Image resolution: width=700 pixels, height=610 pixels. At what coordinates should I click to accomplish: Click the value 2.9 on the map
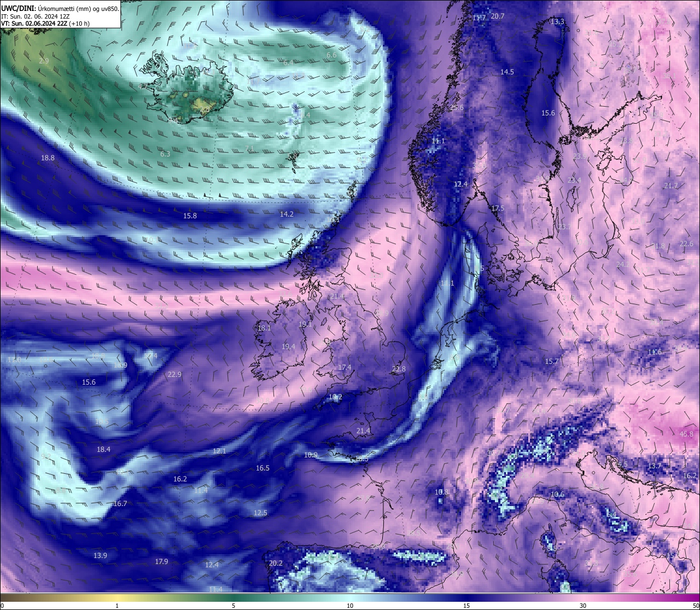click(x=44, y=61)
